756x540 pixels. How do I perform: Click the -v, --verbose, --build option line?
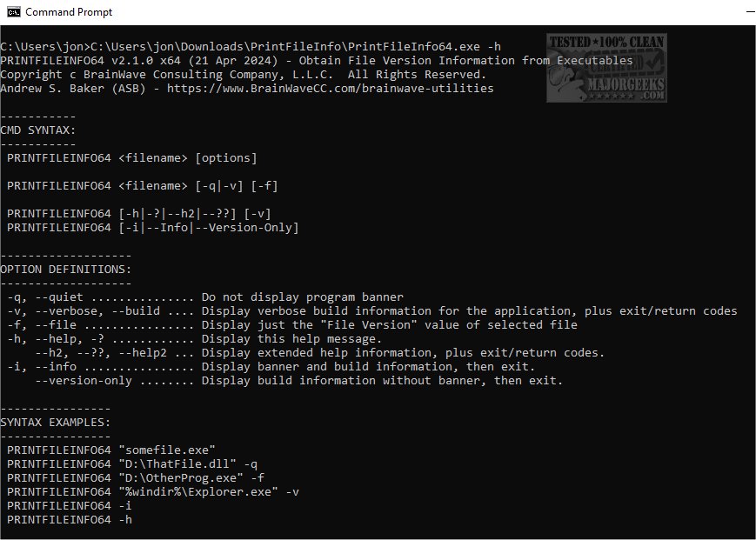click(x=371, y=310)
